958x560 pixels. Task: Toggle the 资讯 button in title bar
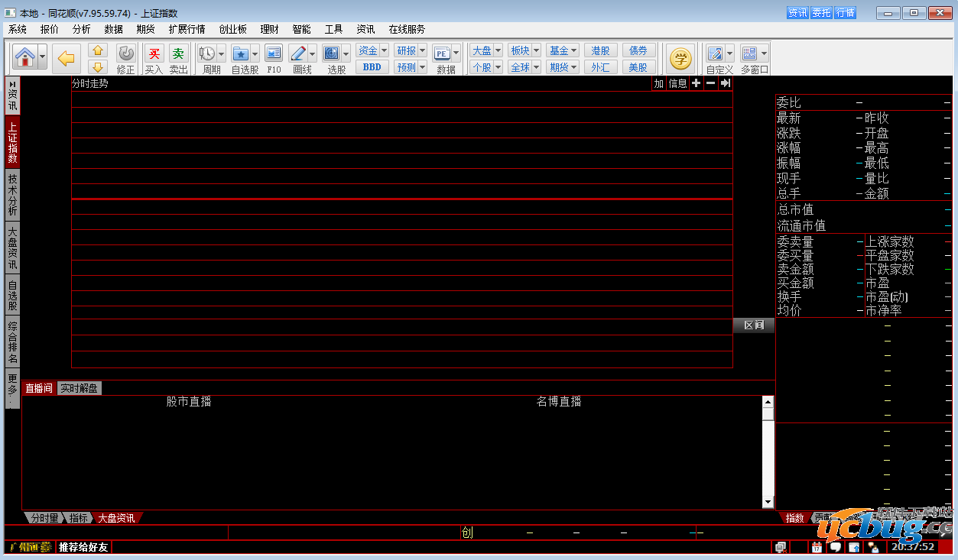pos(797,13)
